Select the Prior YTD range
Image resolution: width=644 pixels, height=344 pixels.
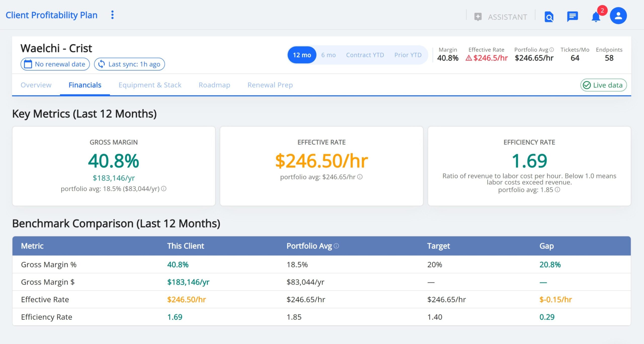(x=408, y=55)
